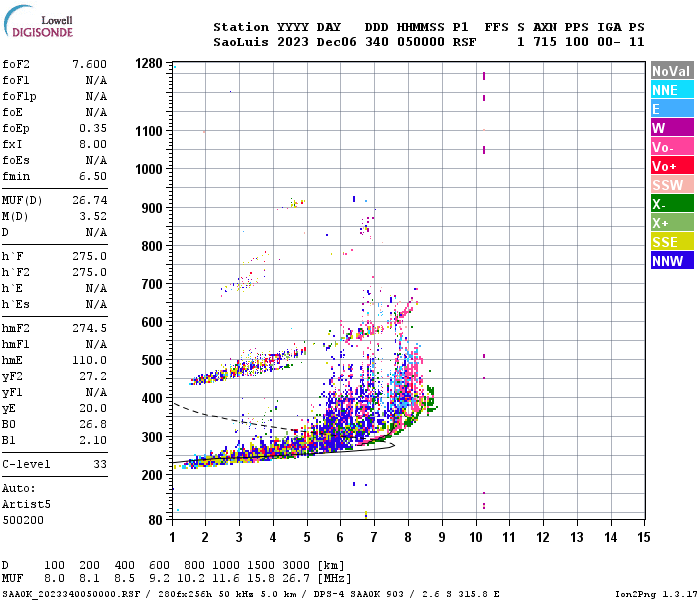
Task: Click the hmE value 110.0
Action: click(x=90, y=360)
